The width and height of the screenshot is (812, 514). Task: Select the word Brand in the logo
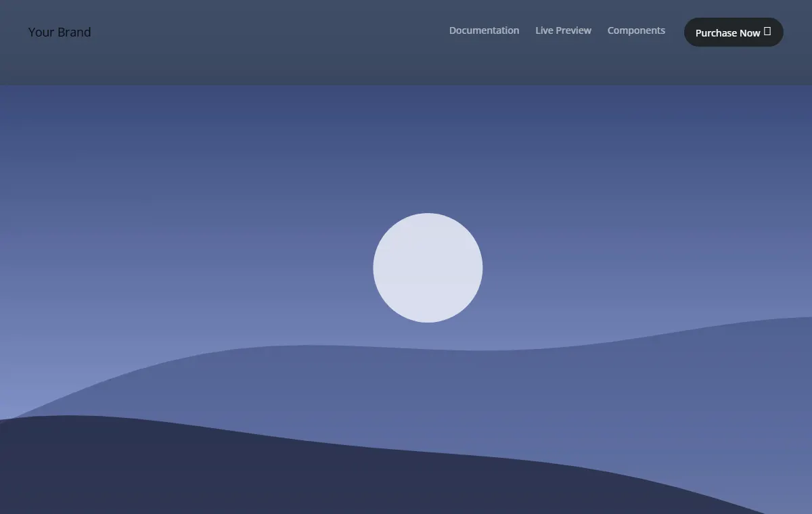74,32
